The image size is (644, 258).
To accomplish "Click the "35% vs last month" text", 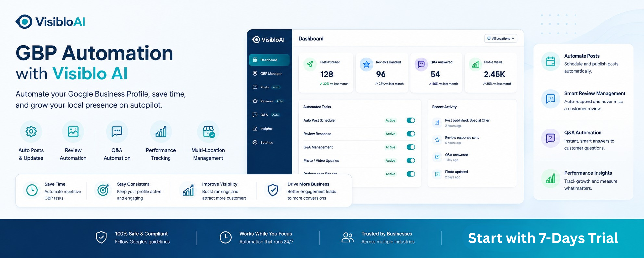I will click(499, 84).
